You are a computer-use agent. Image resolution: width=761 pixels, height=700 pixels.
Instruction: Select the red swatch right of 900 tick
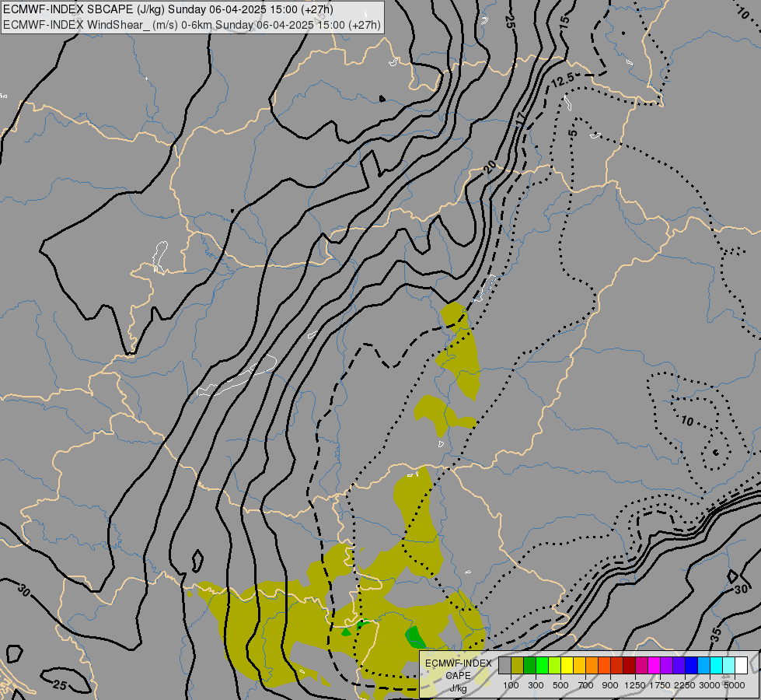617,666
